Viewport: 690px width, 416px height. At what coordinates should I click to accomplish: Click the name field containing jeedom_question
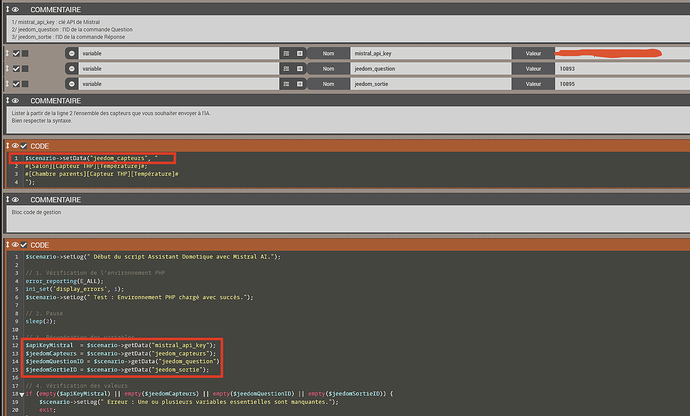coord(431,69)
